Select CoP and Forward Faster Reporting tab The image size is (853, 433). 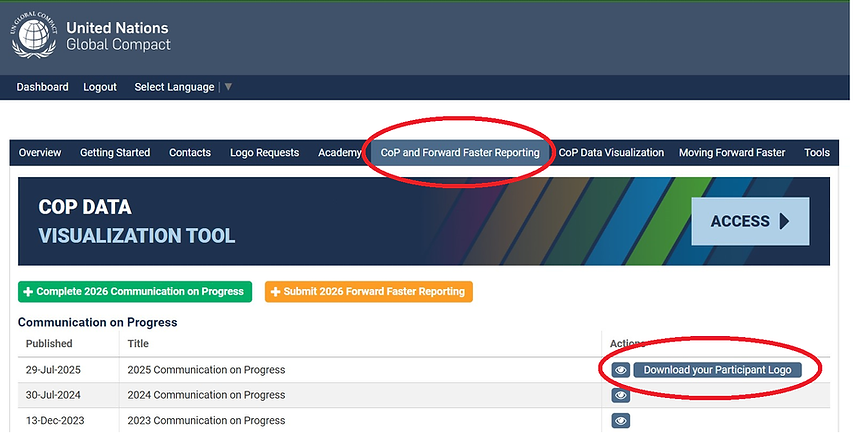coord(460,153)
